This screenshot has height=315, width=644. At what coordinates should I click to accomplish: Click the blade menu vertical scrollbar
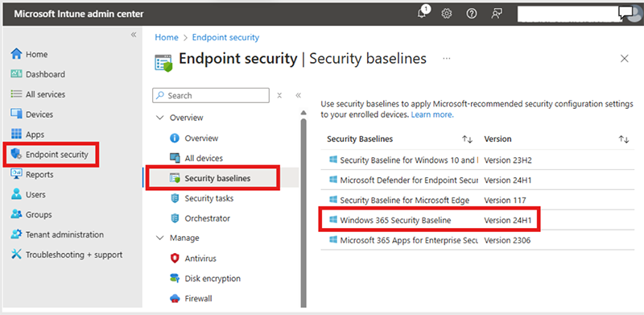(303, 209)
